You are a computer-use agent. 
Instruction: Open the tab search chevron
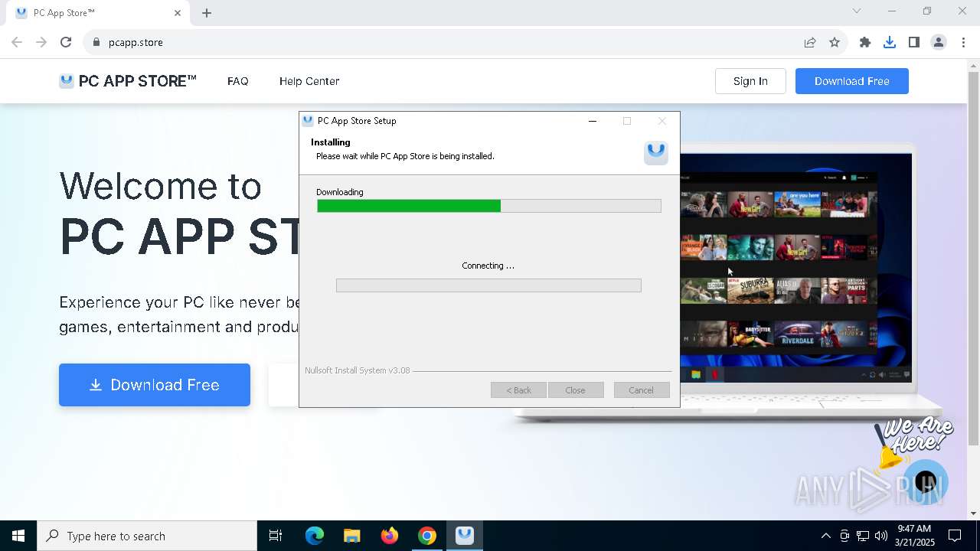tap(857, 11)
